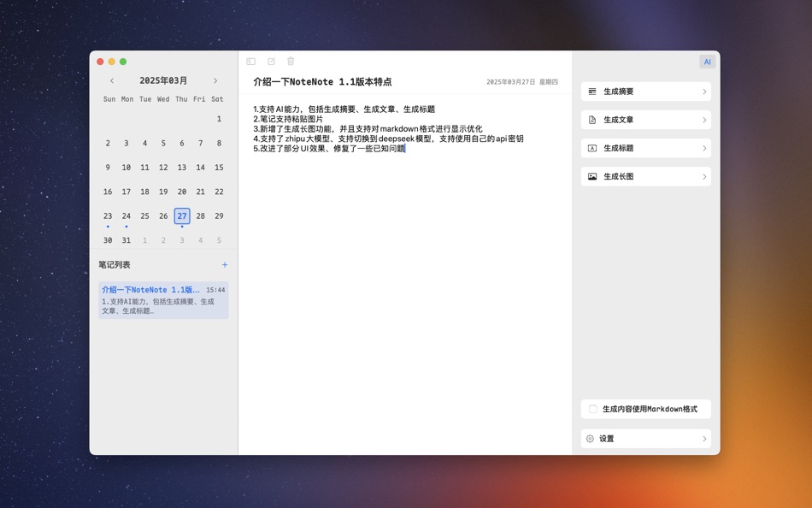Click the trash icon to delete note
The height and width of the screenshot is (508, 812).
pos(290,61)
